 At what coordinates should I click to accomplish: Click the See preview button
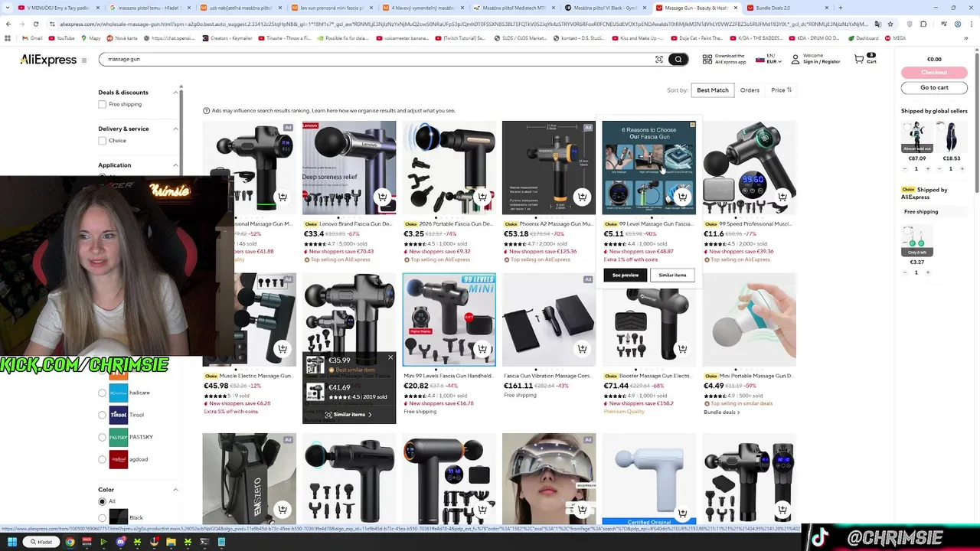click(626, 275)
